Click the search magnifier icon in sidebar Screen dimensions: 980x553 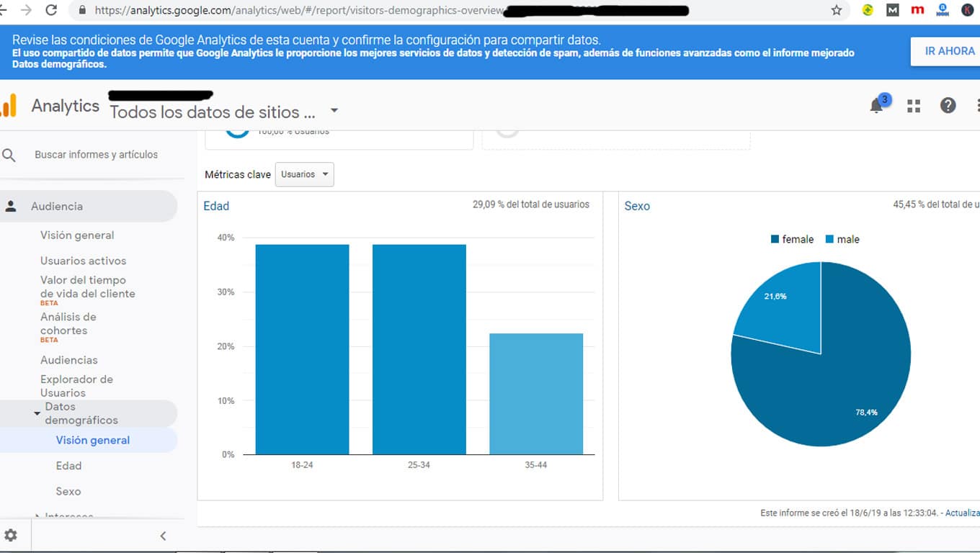tap(9, 155)
